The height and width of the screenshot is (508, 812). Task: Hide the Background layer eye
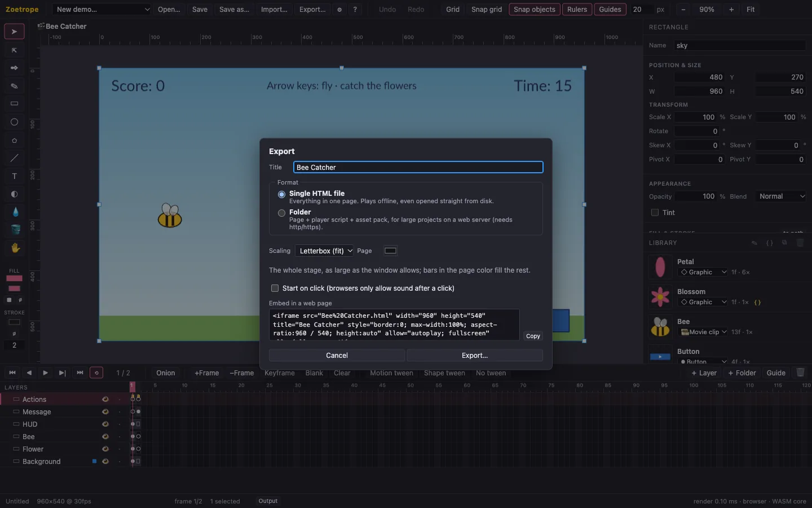pyautogui.click(x=105, y=461)
